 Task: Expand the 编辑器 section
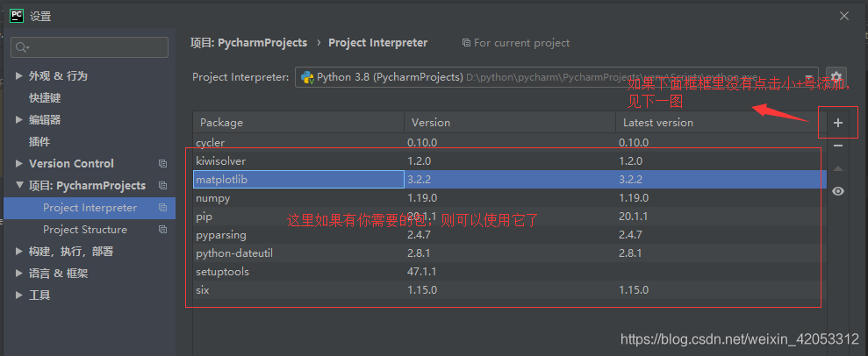19,119
